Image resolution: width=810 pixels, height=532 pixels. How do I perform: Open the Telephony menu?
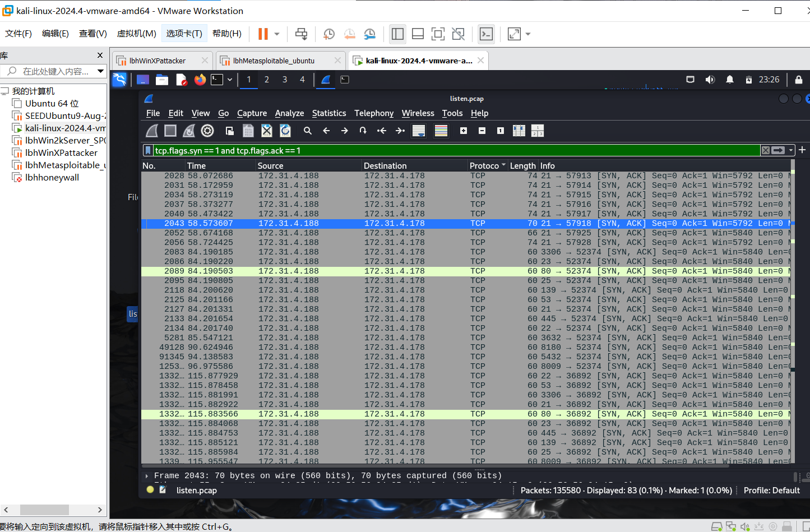pyautogui.click(x=374, y=113)
